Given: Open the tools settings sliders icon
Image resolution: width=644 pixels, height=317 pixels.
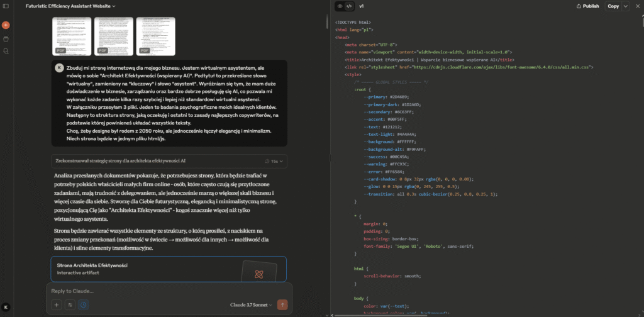Looking at the screenshot, I should tap(70, 304).
